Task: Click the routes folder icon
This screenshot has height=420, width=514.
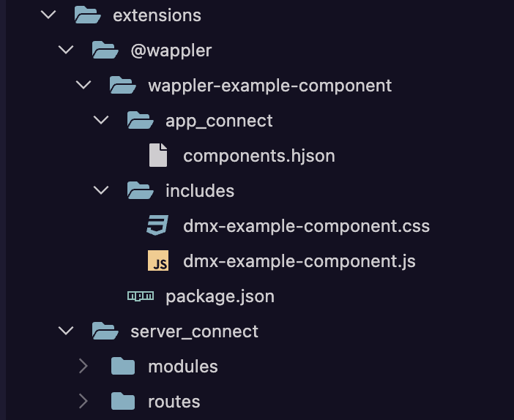Action: 122,401
